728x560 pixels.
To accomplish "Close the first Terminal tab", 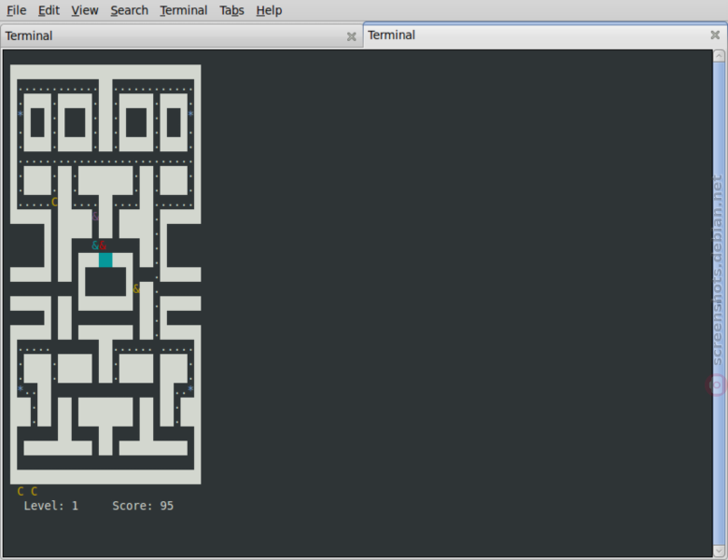I will (352, 36).
